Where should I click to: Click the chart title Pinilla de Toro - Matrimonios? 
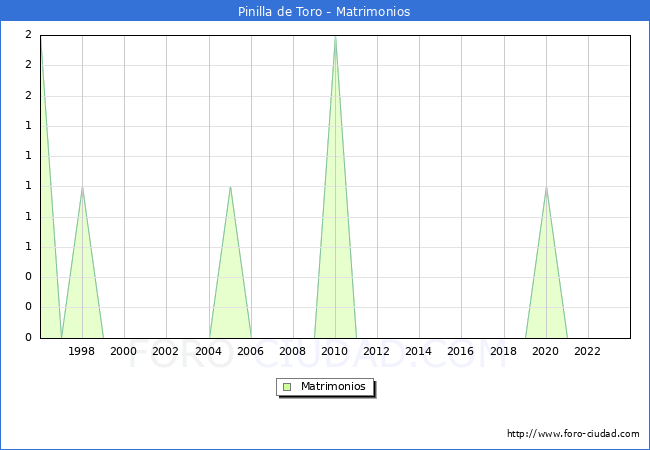(x=324, y=12)
